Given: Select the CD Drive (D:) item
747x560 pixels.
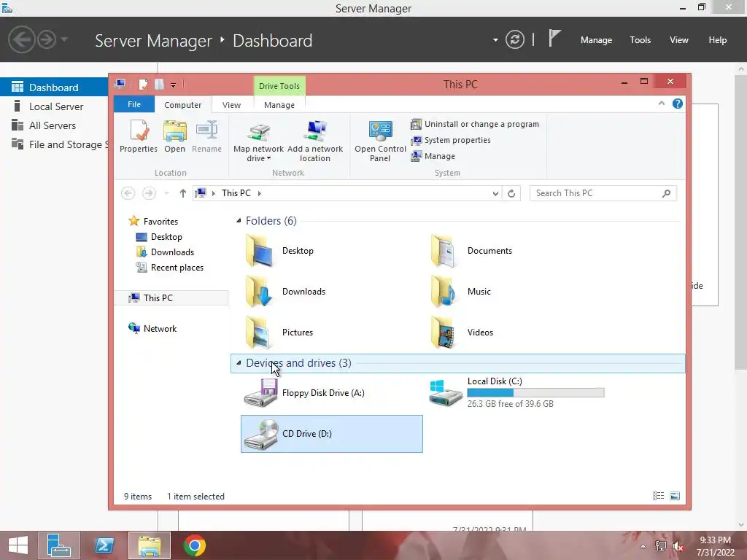Looking at the screenshot, I should tap(332, 434).
